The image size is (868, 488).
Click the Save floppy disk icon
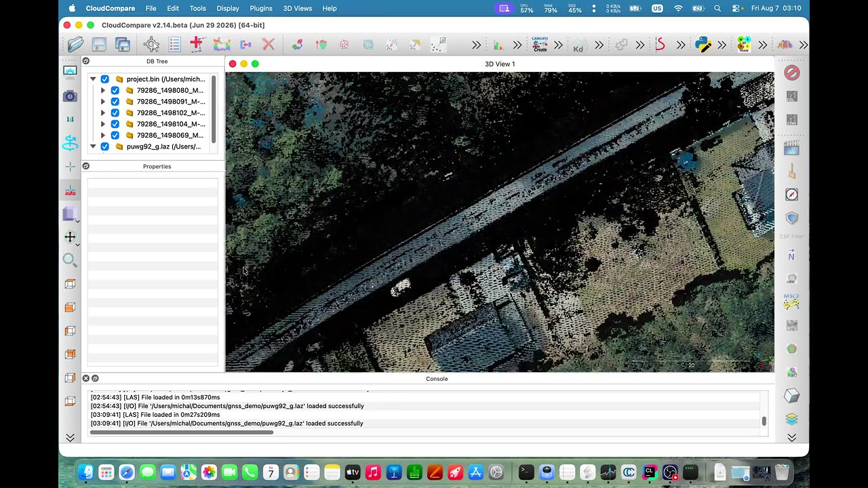click(99, 45)
